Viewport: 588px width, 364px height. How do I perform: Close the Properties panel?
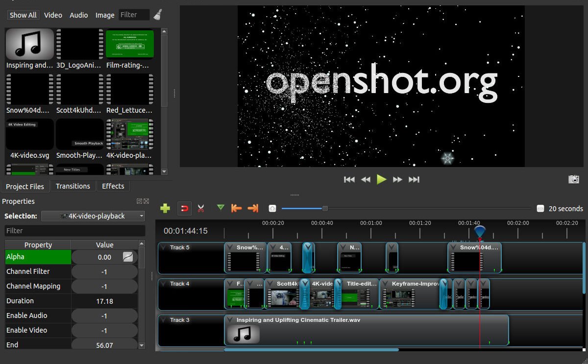(x=146, y=201)
